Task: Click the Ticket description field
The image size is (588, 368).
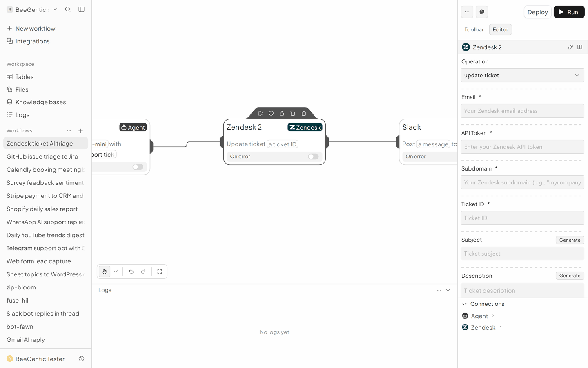Action: point(522,290)
